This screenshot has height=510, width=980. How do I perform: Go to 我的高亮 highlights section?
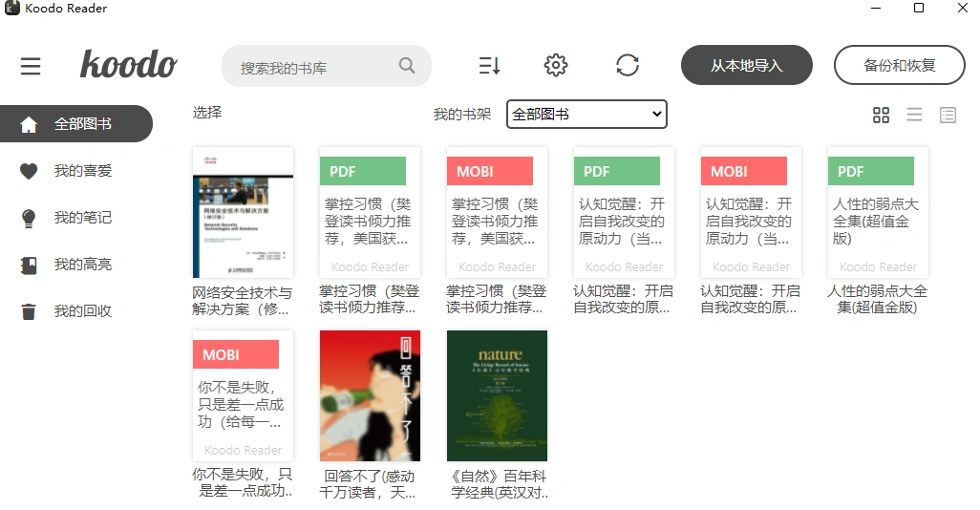[82, 265]
